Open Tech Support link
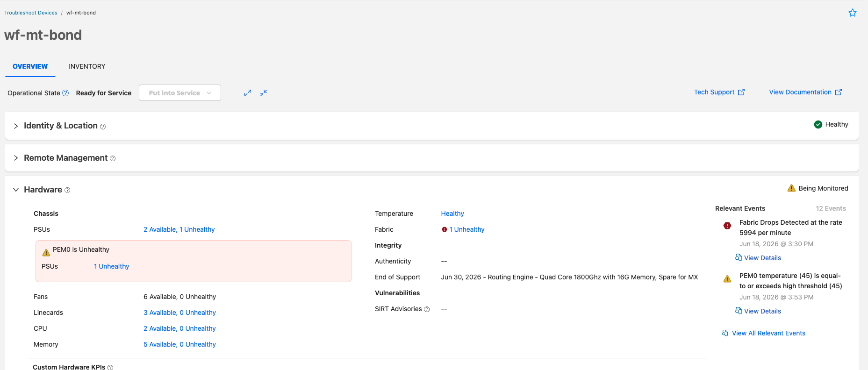This screenshot has width=868, height=370. point(714,92)
